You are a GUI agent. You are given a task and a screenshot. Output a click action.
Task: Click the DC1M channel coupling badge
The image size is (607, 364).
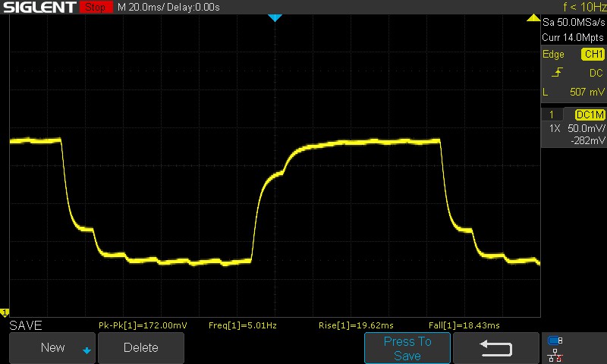click(590, 115)
